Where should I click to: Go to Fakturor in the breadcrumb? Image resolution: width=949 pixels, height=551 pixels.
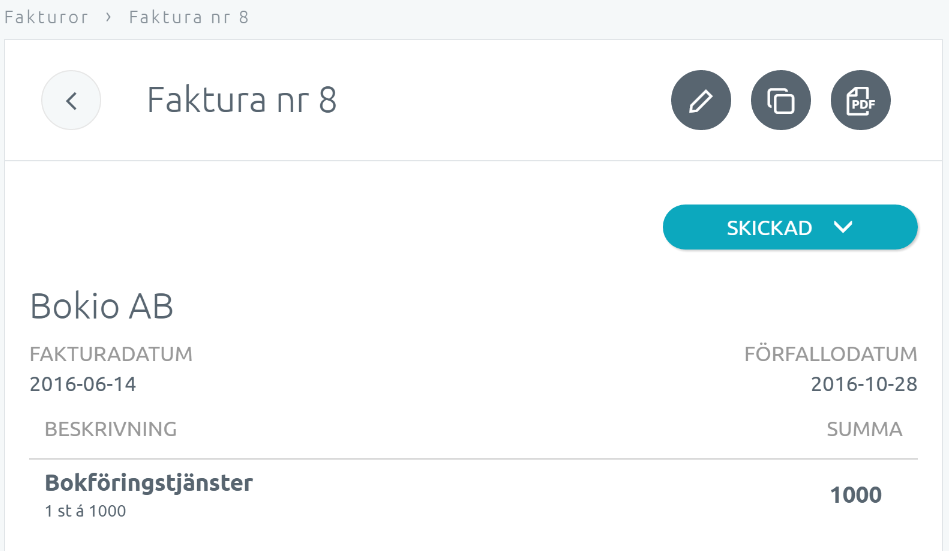(46, 17)
